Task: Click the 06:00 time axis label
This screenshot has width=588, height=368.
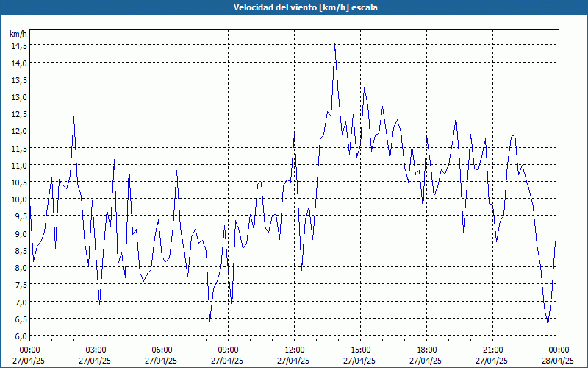Action: 162,350
